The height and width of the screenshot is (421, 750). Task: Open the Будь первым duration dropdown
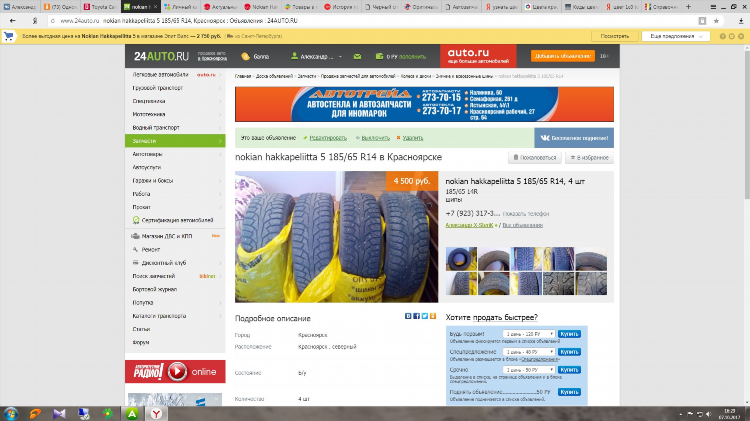529,334
